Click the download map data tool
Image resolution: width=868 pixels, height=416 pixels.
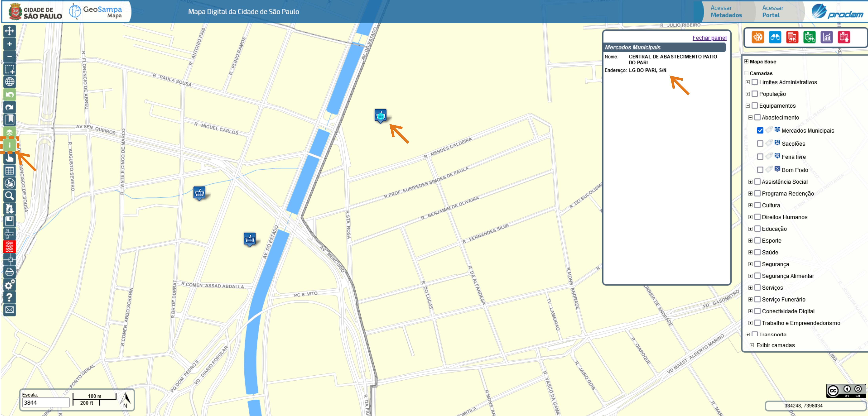(x=10, y=209)
